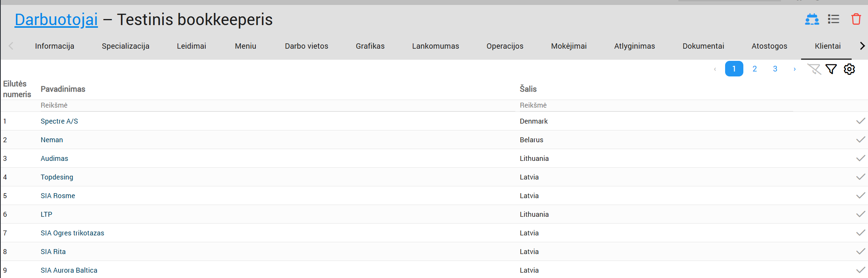This screenshot has width=868, height=278.
Task: Open table settings gear icon
Action: [x=849, y=69]
